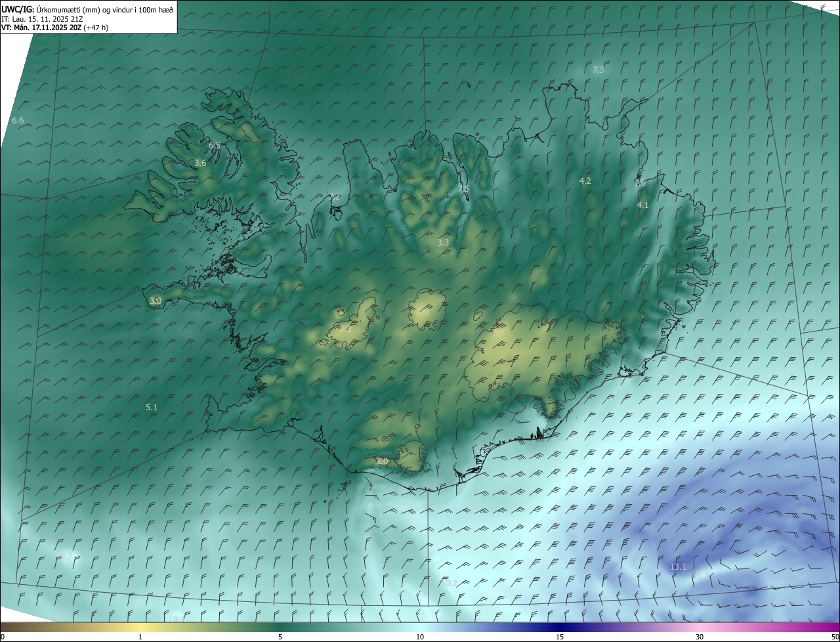
Task: Select the 4.2 value in northeast Iceland
Action: [x=585, y=181]
